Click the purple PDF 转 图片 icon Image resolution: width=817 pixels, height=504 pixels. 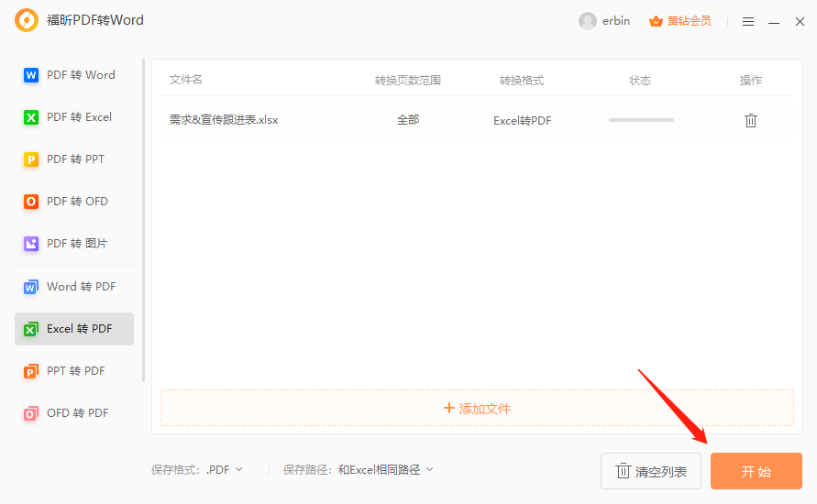coord(31,244)
